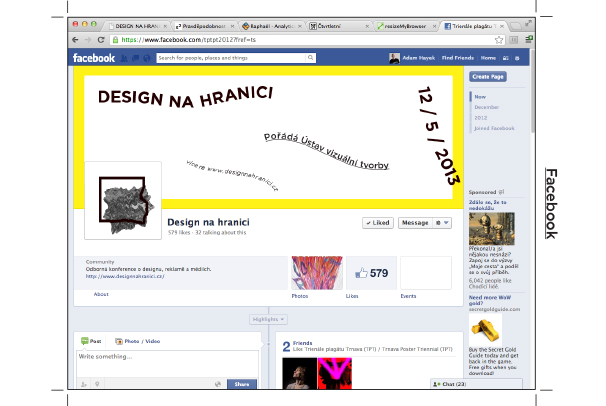The image size is (606, 406).
Task: Click the browser back arrow
Action: click(x=76, y=39)
